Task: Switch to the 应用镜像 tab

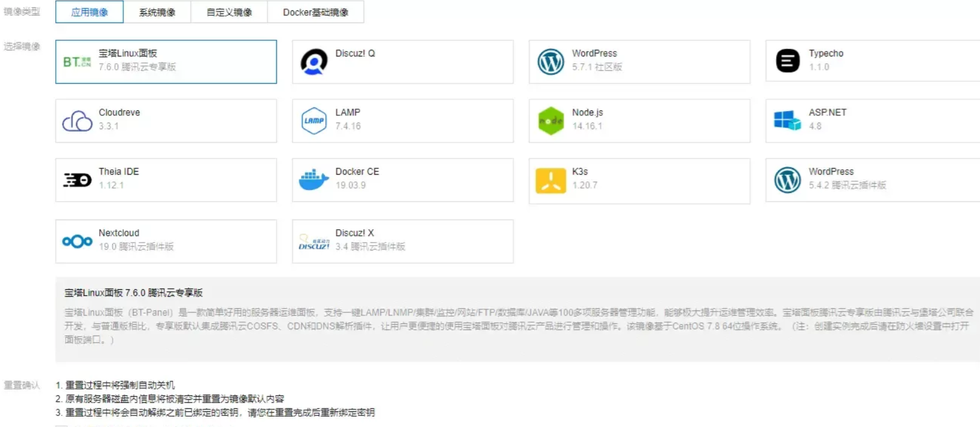Action: tap(89, 12)
